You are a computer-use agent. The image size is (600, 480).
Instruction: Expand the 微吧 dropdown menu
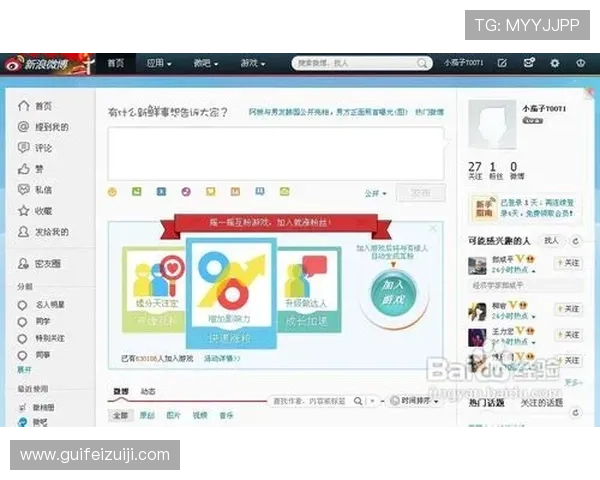click(x=205, y=63)
